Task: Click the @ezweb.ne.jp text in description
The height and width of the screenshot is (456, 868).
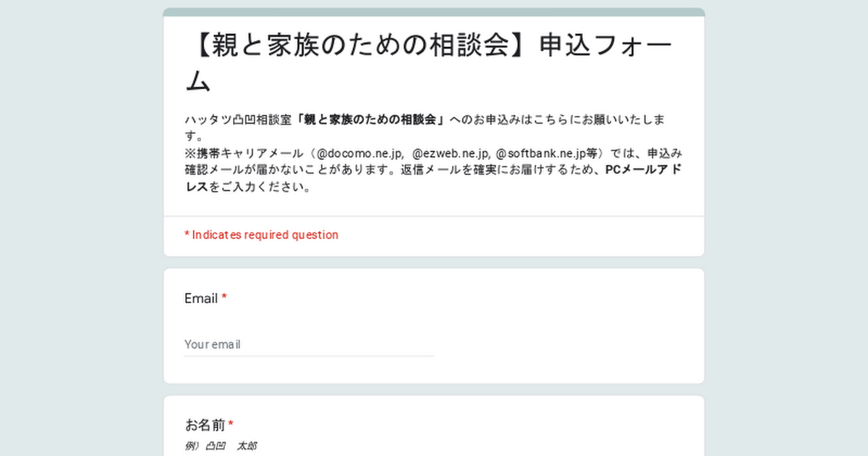Action: (x=451, y=153)
